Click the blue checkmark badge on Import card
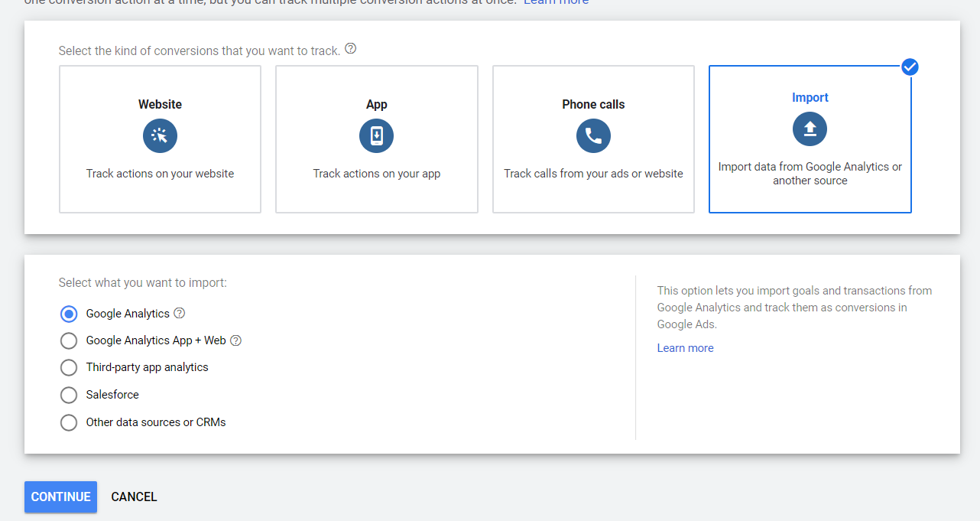 point(910,67)
